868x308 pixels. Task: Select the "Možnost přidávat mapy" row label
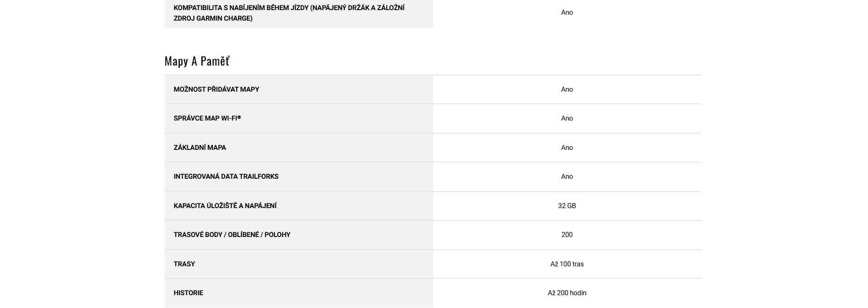(216, 89)
